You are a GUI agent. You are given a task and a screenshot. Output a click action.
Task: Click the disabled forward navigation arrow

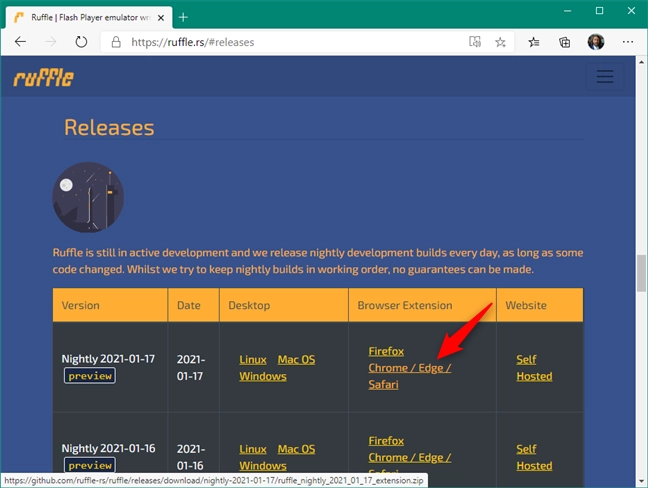pyautogui.click(x=50, y=42)
